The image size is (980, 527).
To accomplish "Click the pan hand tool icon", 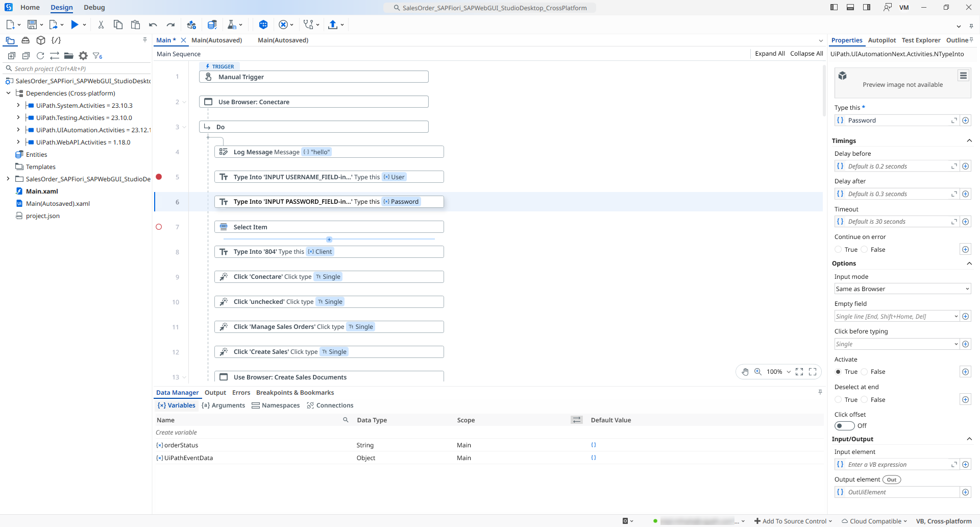I will (745, 372).
